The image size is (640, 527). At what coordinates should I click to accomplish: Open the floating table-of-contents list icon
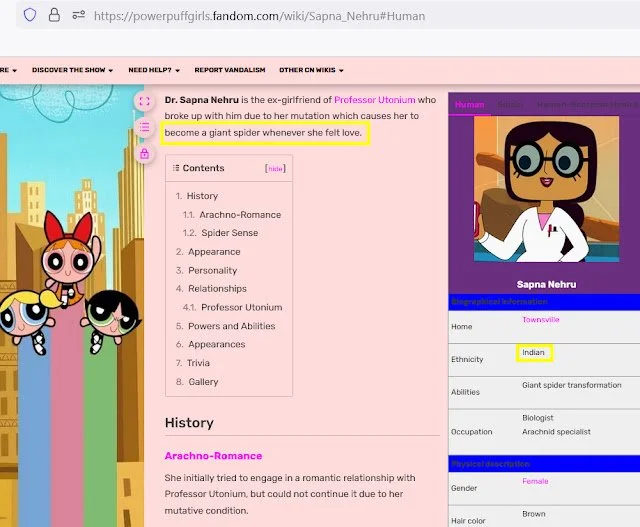coord(144,127)
